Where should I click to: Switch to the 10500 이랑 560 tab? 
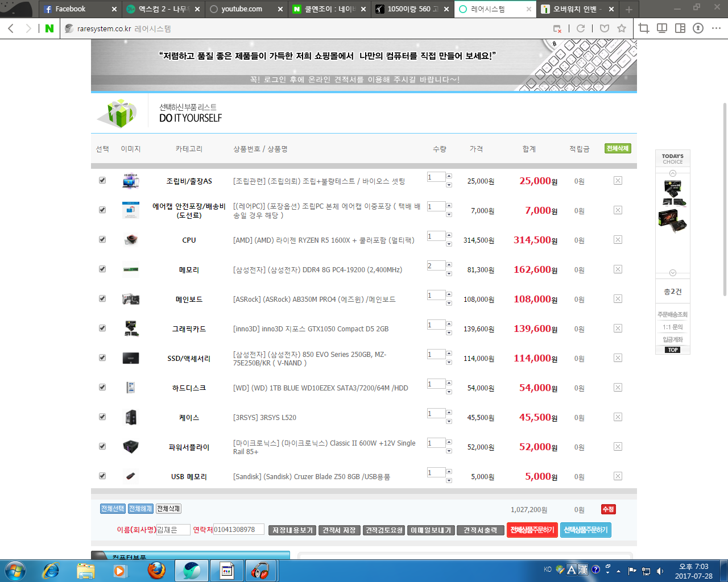(412, 9)
